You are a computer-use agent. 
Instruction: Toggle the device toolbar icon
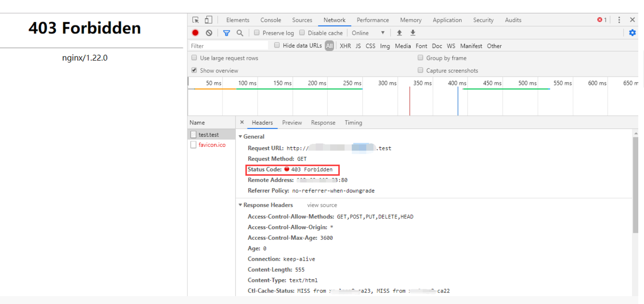click(x=208, y=20)
